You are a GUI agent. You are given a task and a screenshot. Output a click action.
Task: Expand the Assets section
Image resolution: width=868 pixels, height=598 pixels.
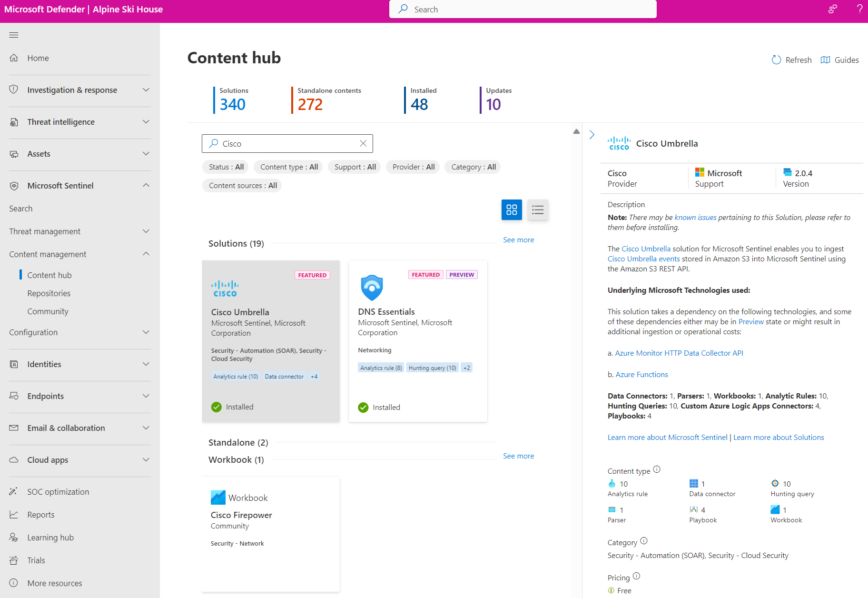point(146,154)
